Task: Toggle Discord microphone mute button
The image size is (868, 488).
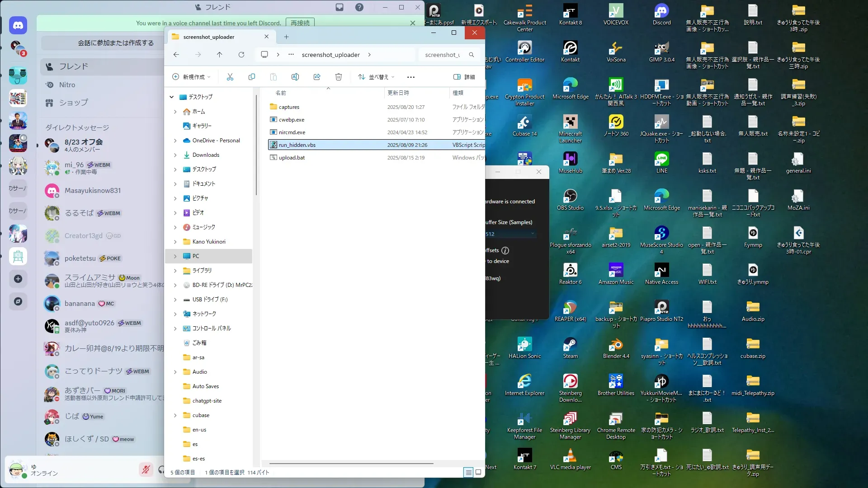Action: [146, 470]
